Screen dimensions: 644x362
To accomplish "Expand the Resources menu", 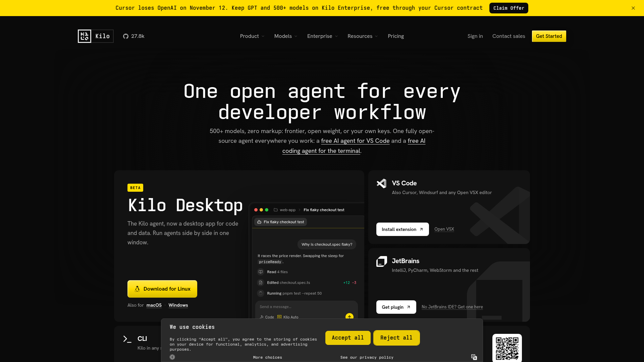I will pyautogui.click(x=363, y=36).
